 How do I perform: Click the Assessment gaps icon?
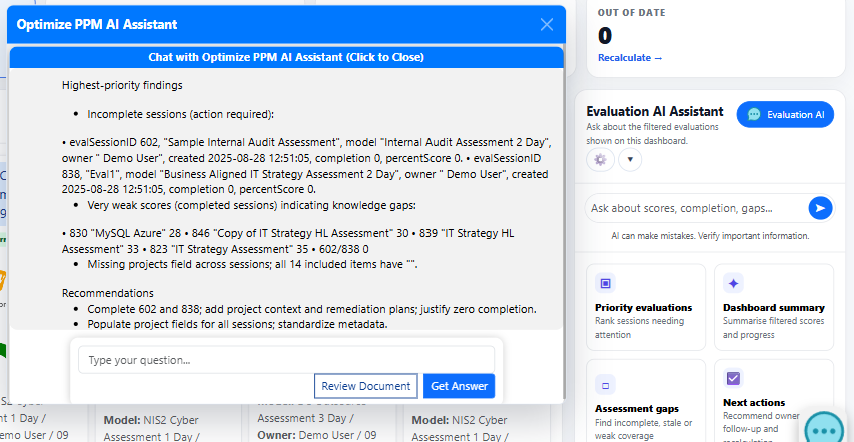tap(605, 385)
